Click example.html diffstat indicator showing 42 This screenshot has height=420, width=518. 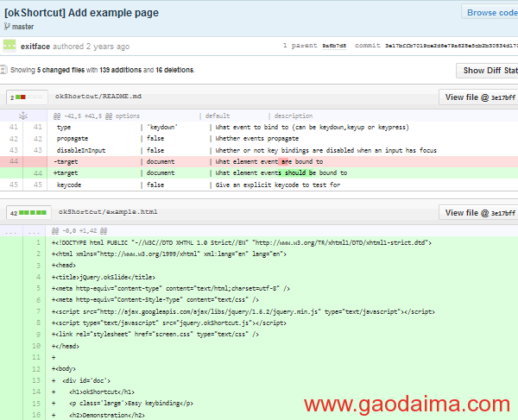click(x=28, y=213)
